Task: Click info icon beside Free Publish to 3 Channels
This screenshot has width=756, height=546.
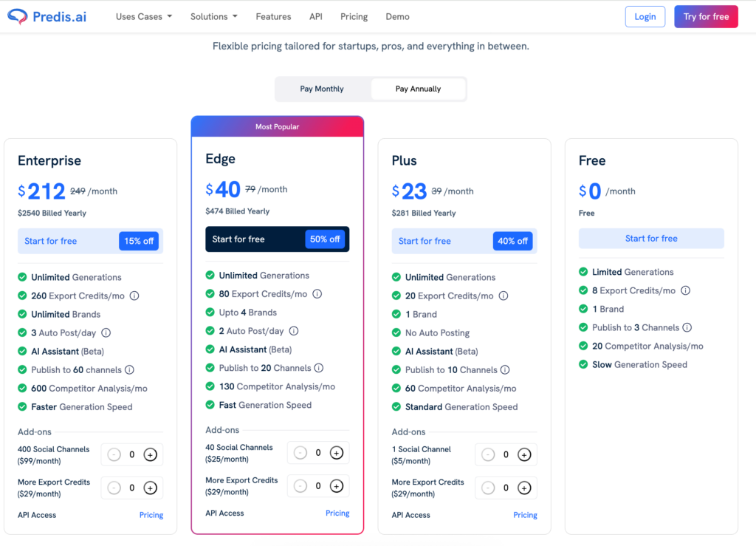Action: pyautogui.click(x=687, y=327)
